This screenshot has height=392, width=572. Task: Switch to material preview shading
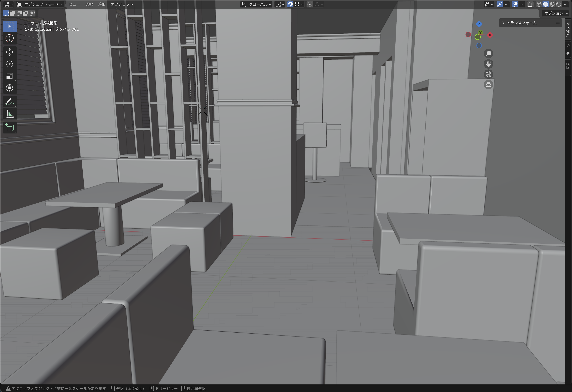(x=552, y=4)
